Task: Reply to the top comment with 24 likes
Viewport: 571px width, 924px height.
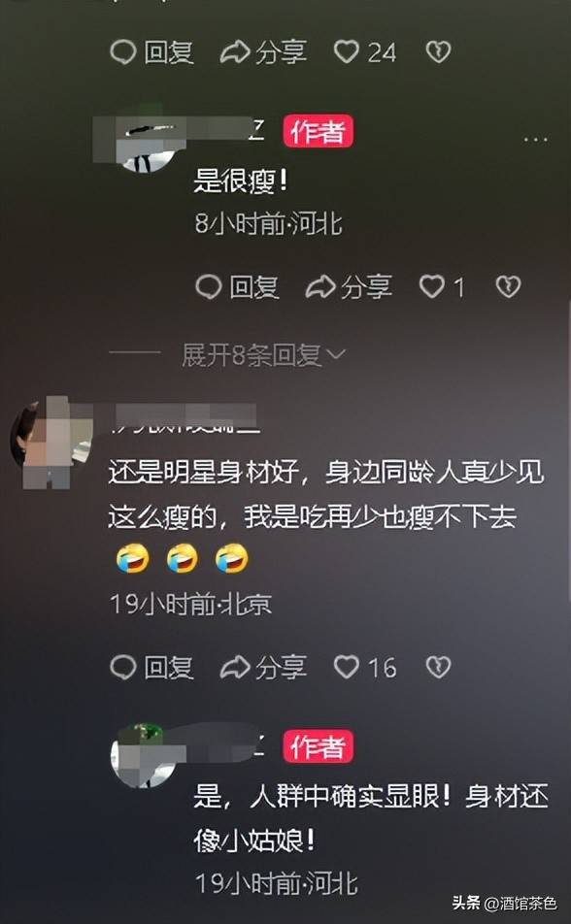Action: (152, 52)
